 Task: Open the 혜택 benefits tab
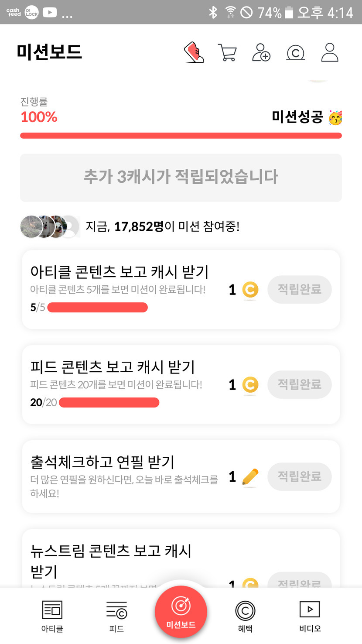point(245,616)
